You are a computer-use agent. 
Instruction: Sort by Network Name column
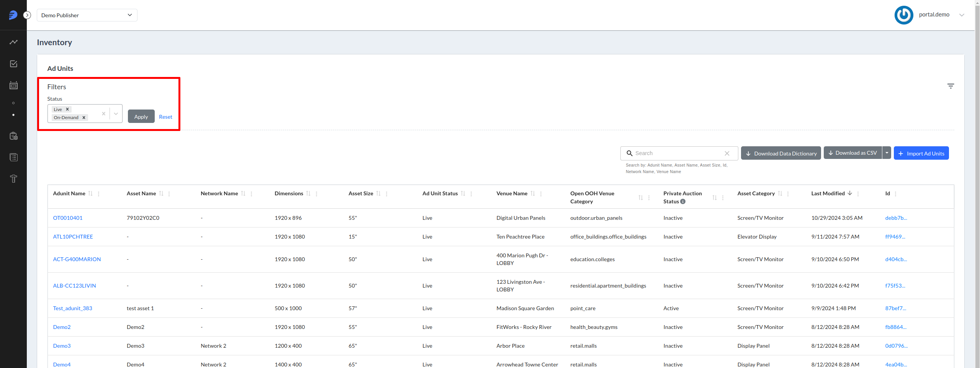click(243, 193)
